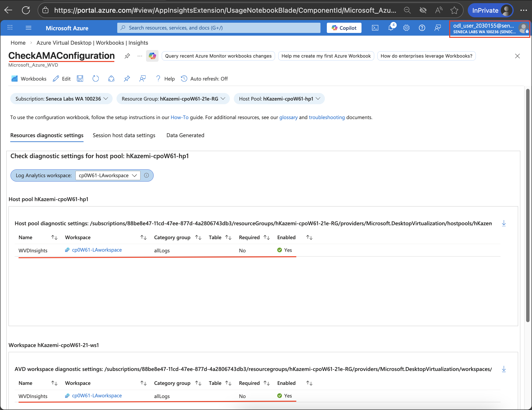The width and height of the screenshot is (532, 410).
Task: Switch to Session host data settings tab
Action: coord(124,135)
